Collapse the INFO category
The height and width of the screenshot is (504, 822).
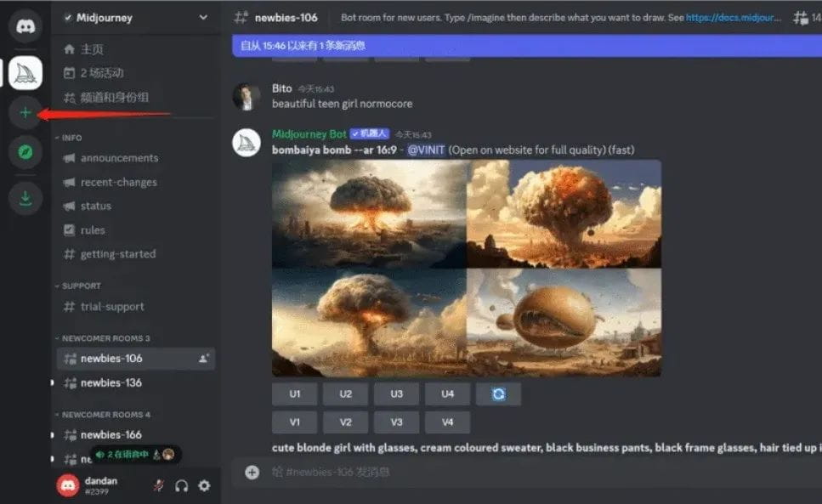pyautogui.click(x=69, y=138)
